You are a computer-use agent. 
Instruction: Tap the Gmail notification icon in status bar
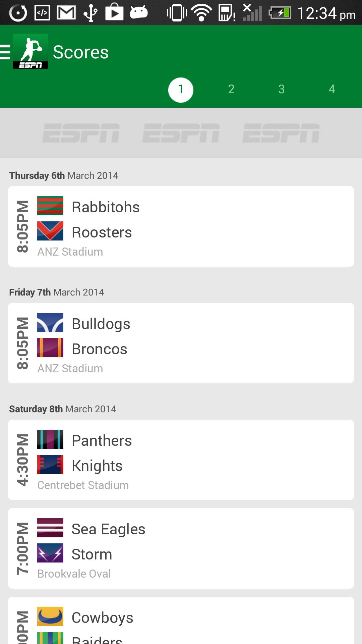66,13
